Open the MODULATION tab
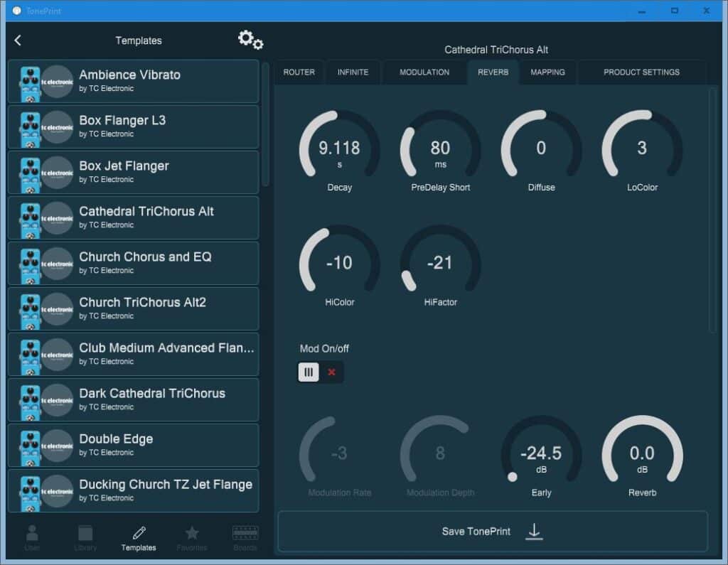Image resolution: width=728 pixels, height=565 pixels. (424, 72)
